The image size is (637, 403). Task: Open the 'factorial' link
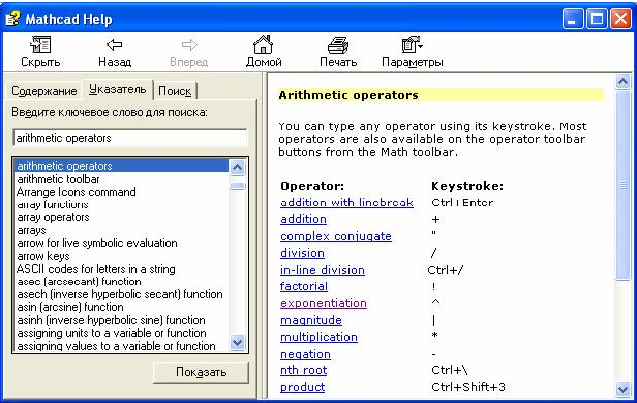point(303,286)
